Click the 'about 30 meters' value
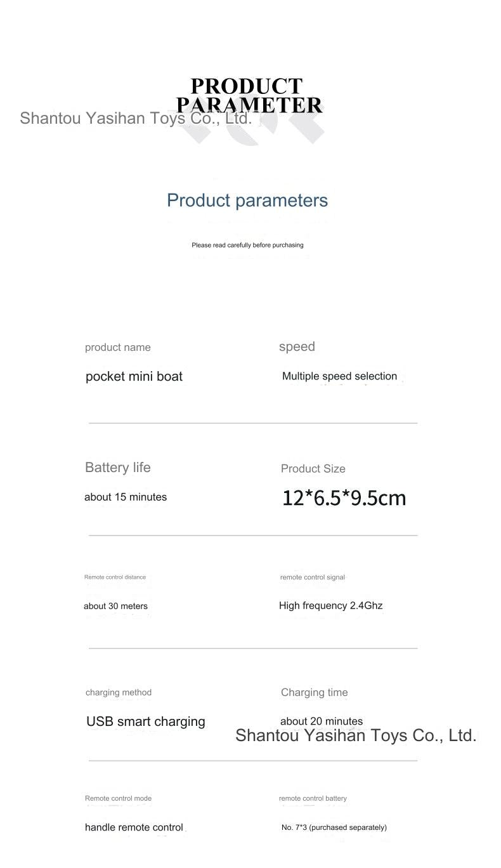The height and width of the screenshot is (868, 501). [115, 606]
